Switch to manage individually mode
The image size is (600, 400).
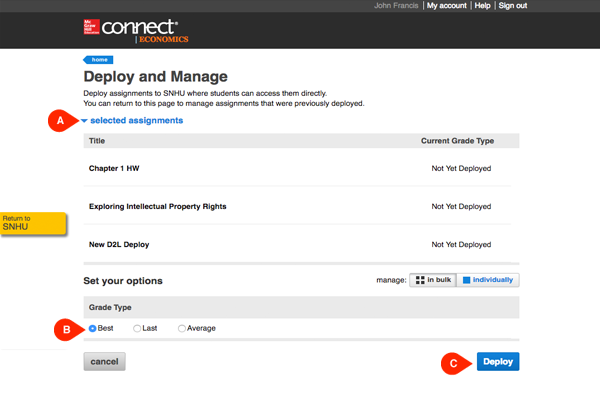click(487, 281)
